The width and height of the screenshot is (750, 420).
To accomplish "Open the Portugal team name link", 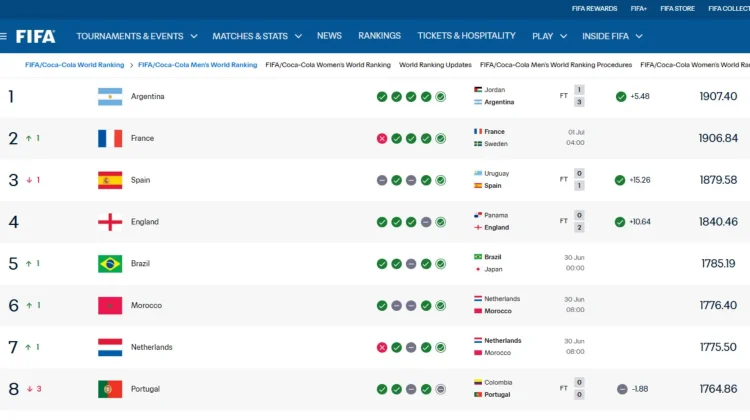I will (145, 389).
